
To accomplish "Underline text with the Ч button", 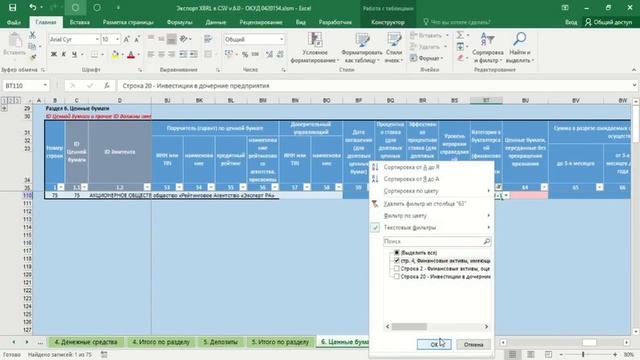I will coord(74,54).
